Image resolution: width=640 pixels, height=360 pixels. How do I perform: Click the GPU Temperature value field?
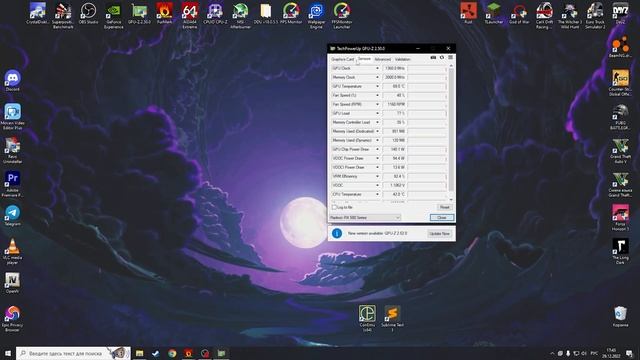click(394, 86)
